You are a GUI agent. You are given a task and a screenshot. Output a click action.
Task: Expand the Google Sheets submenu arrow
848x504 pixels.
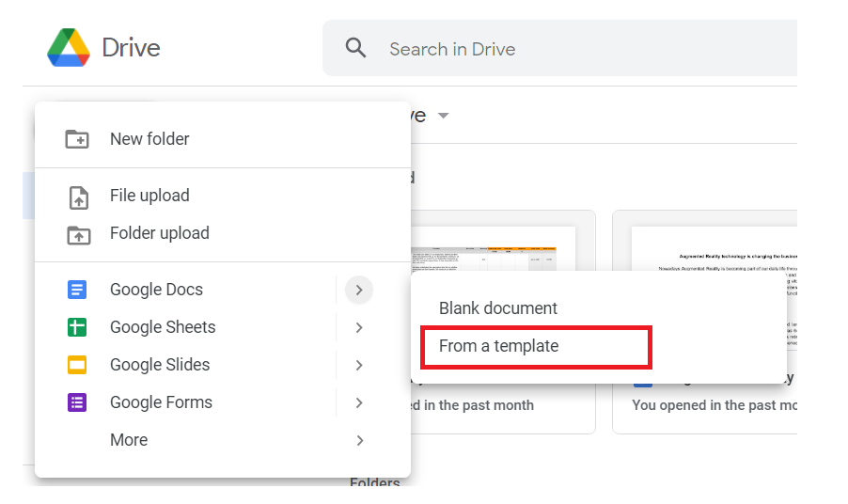coord(359,327)
